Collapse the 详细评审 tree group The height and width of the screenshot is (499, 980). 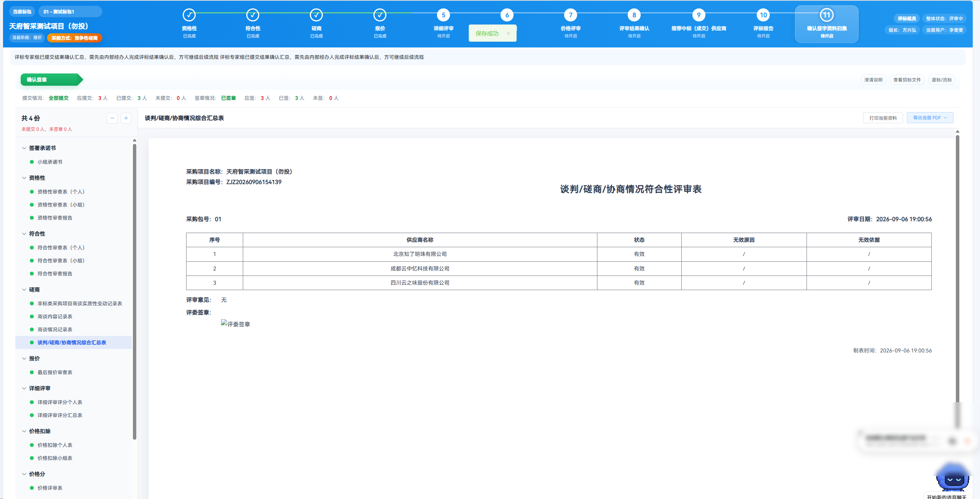pyautogui.click(x=24, y=388)
